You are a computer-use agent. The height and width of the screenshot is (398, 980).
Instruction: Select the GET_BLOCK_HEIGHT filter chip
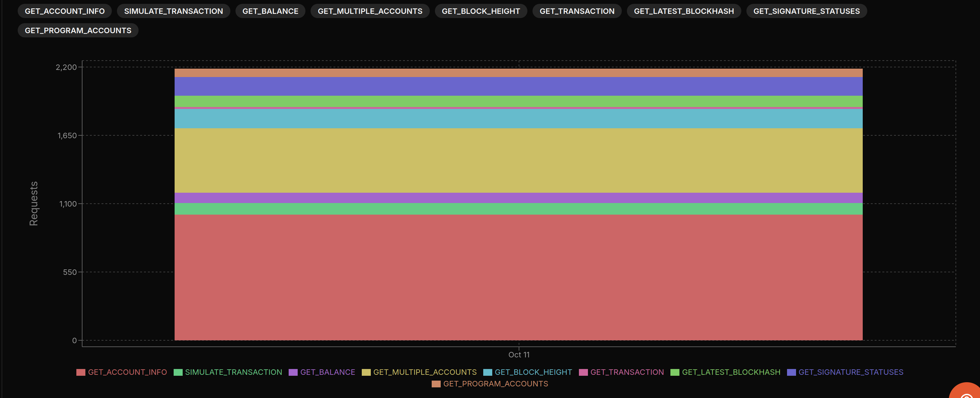480,11
